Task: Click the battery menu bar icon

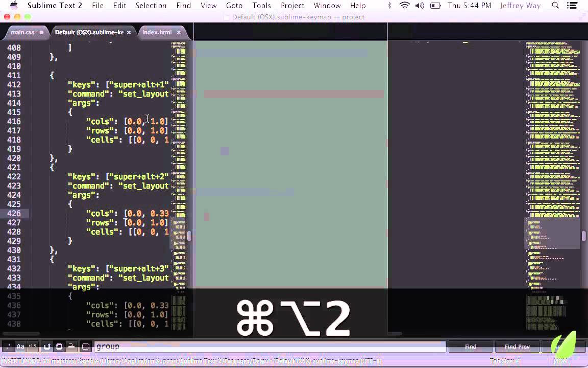Action: click(x=435, y=5)
